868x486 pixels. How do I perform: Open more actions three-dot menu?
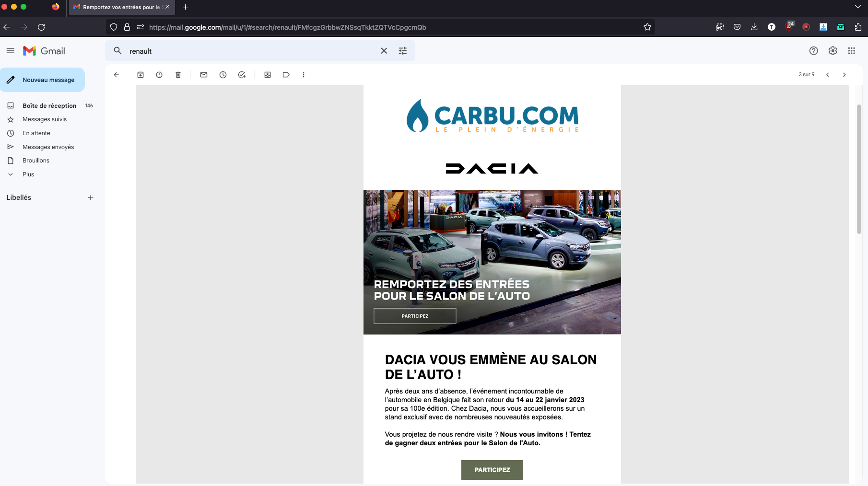click(304, 75)
